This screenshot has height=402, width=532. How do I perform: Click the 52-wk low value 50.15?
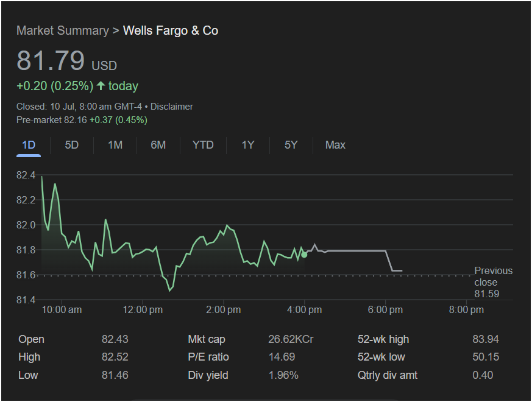486,357
